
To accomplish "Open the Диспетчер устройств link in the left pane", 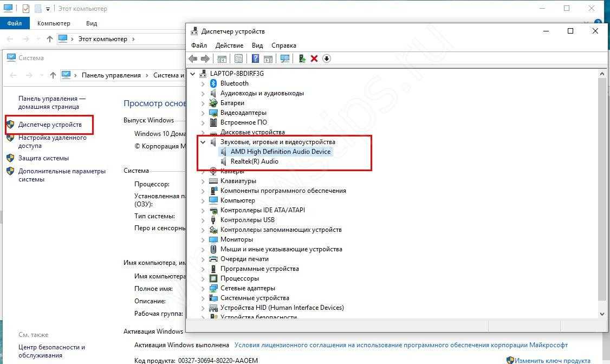I will click(50, 125).
